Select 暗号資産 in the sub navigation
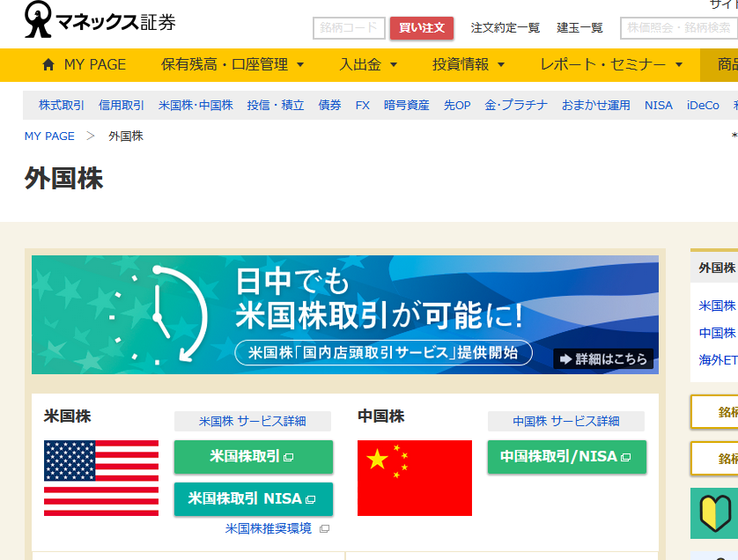Screen dimensions: 738x560 pos(407,105)
